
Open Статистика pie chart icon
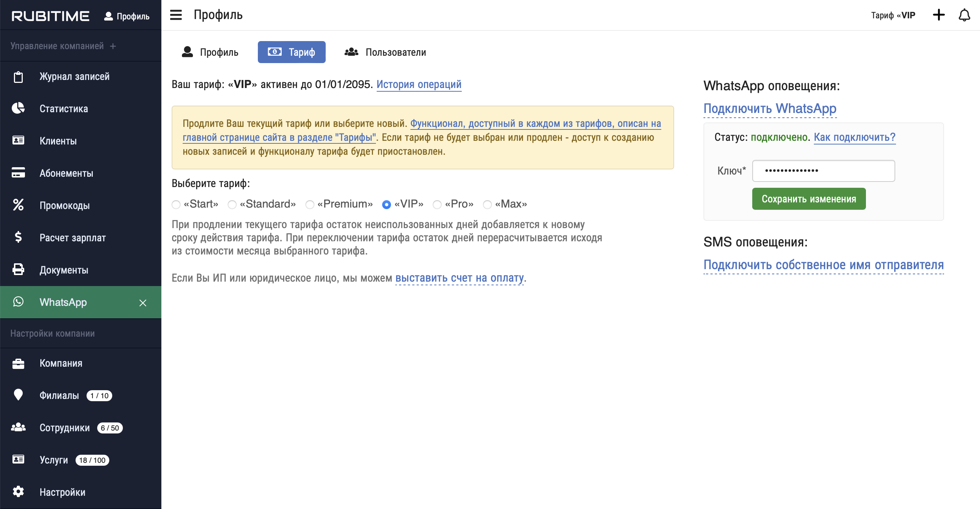[x=18, y=109]
